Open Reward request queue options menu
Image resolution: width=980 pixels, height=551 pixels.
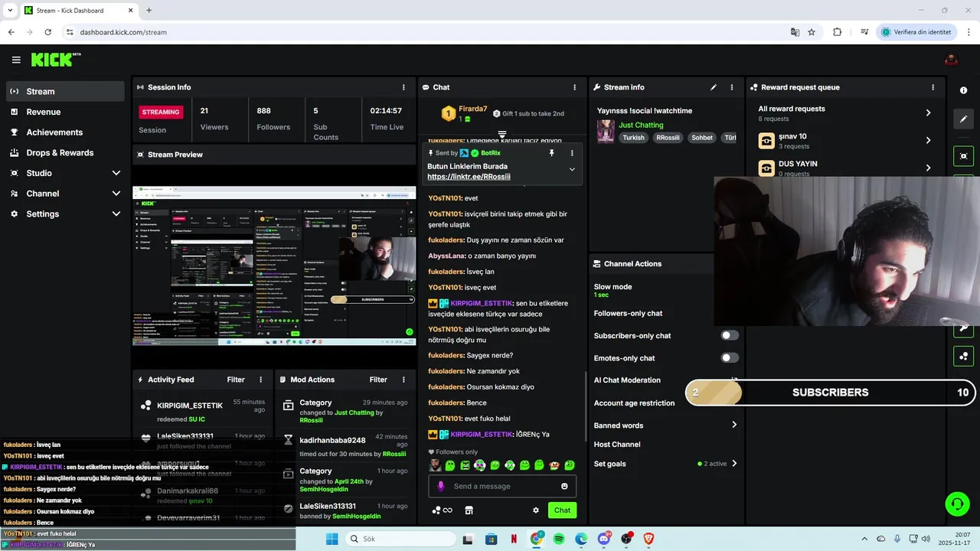point(933,87)
